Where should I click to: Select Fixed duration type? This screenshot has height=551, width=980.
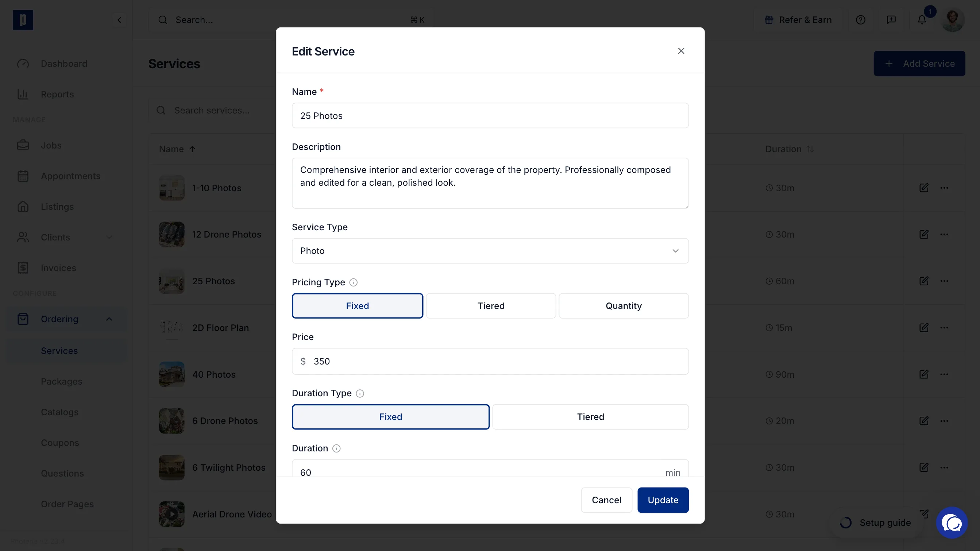pos(390,417)
